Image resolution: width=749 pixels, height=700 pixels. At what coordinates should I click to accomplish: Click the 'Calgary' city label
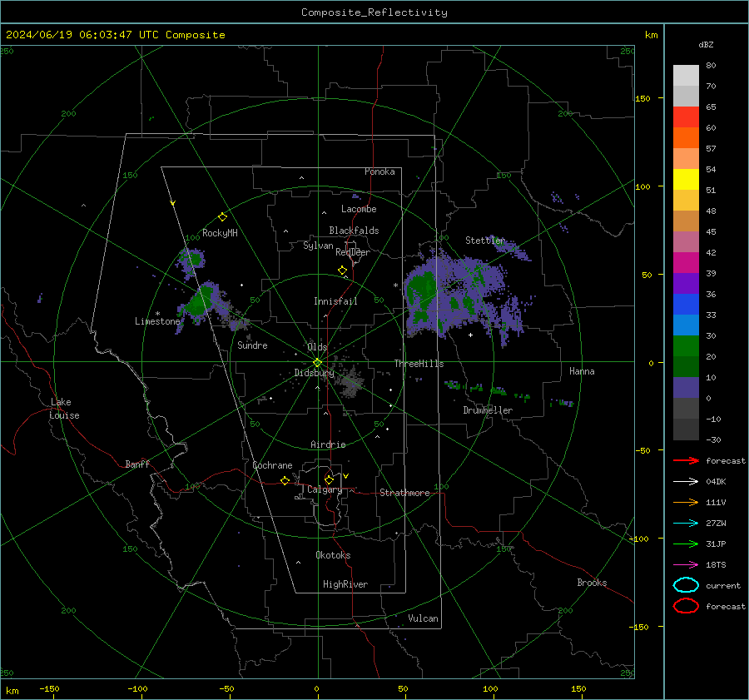[325, 489]
